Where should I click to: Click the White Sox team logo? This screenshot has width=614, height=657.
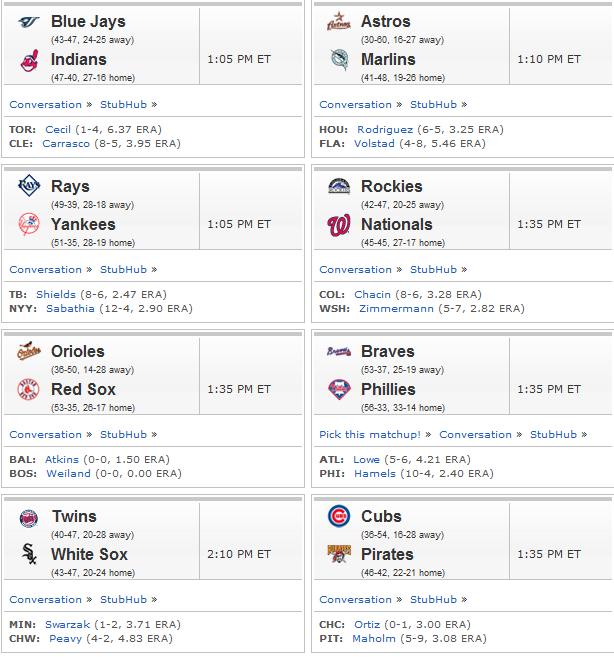29,554
